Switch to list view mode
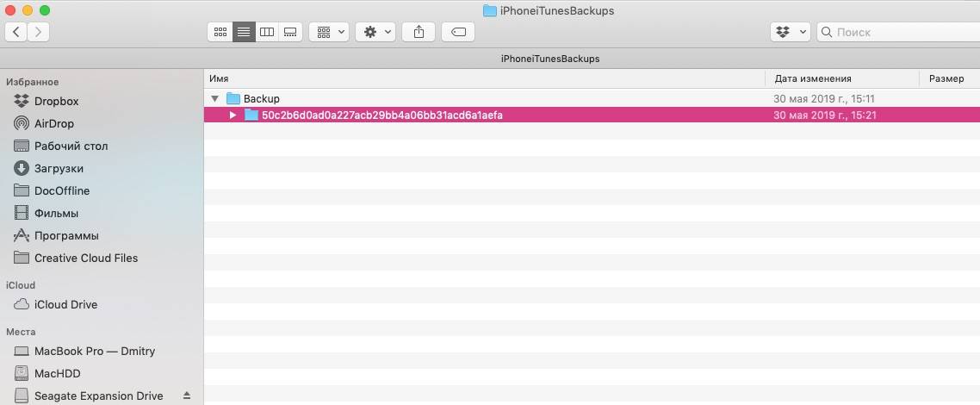980x405 pixels. point(244,32)
